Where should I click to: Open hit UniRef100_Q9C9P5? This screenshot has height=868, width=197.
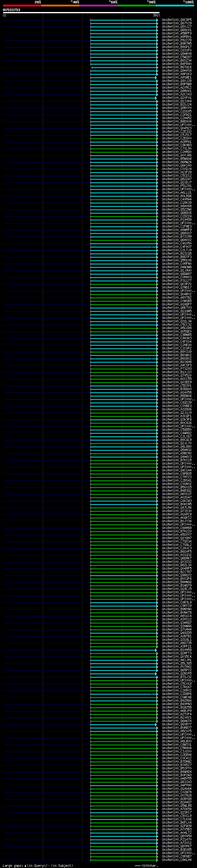pyautogui.click(x=177, y=20)
